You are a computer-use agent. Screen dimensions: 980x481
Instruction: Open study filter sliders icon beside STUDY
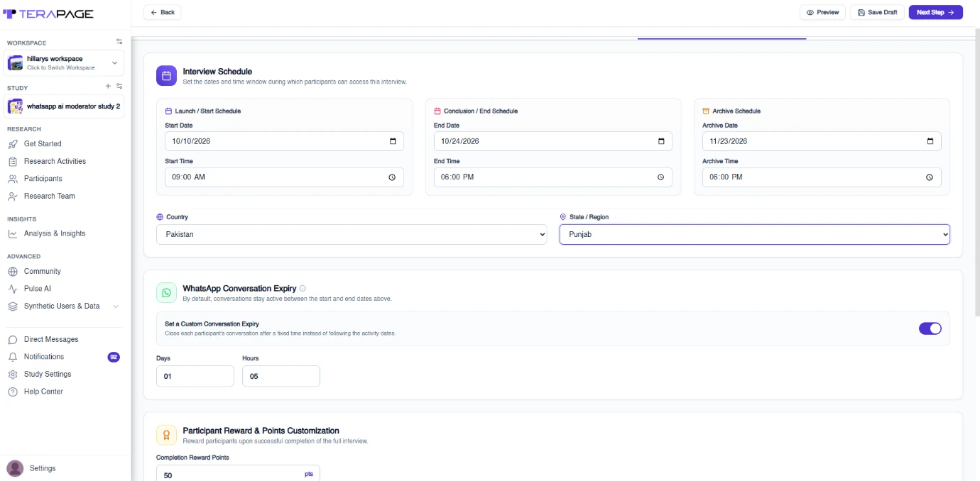point(119,87)
